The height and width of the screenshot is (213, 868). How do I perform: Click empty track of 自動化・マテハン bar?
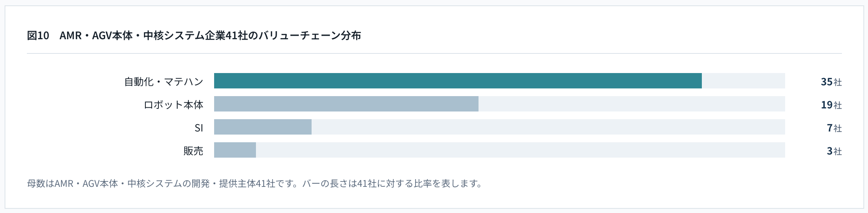coord(743,81)
